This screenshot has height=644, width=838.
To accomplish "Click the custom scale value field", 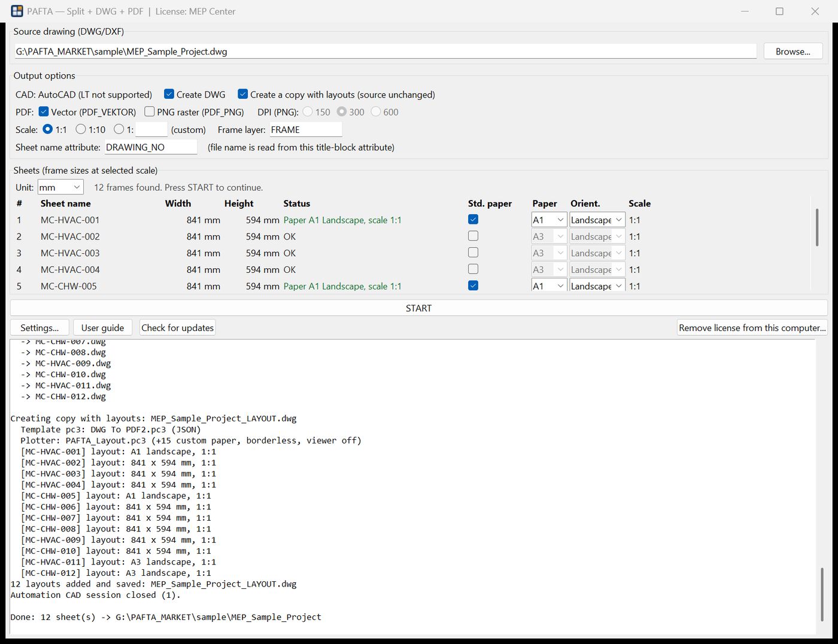I will click(151, 129).
